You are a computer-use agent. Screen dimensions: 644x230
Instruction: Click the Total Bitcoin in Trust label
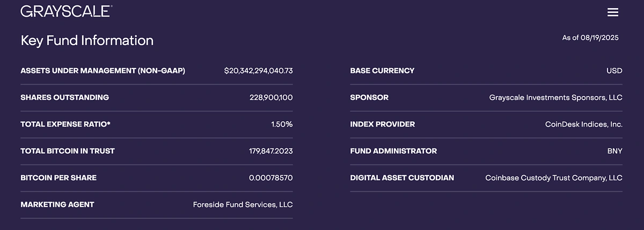(x=68, y=151)
